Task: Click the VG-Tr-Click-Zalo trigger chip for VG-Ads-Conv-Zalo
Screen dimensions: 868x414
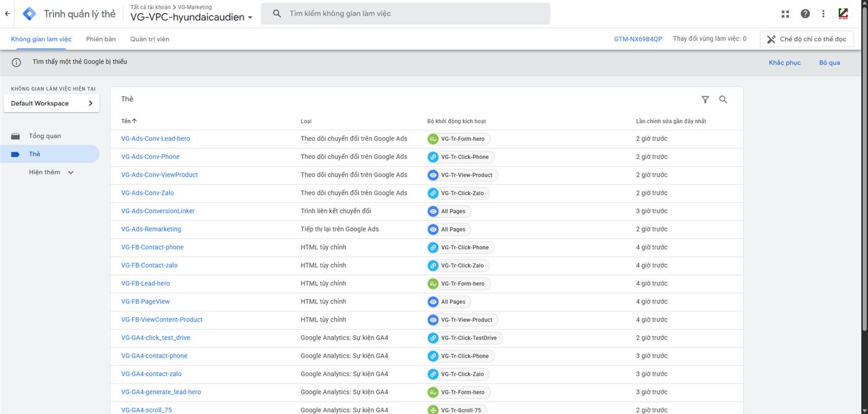Action: point(458,193)
